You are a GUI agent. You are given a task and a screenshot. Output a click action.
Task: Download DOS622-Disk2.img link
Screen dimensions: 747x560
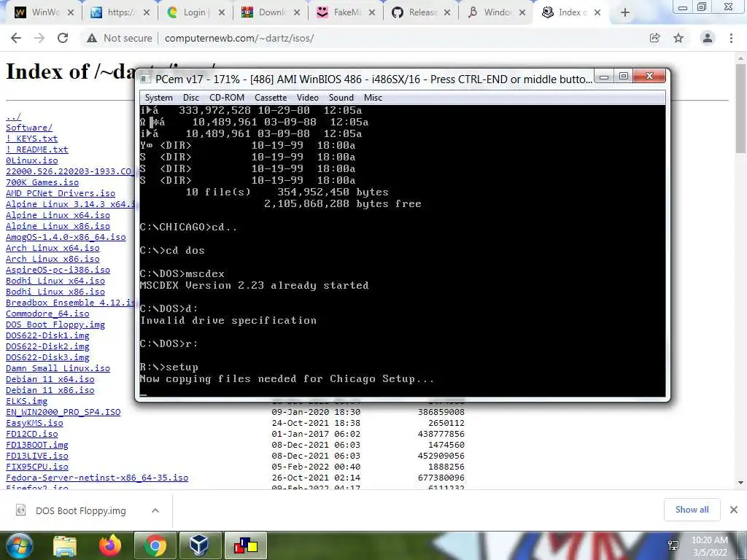coord(47,346)
